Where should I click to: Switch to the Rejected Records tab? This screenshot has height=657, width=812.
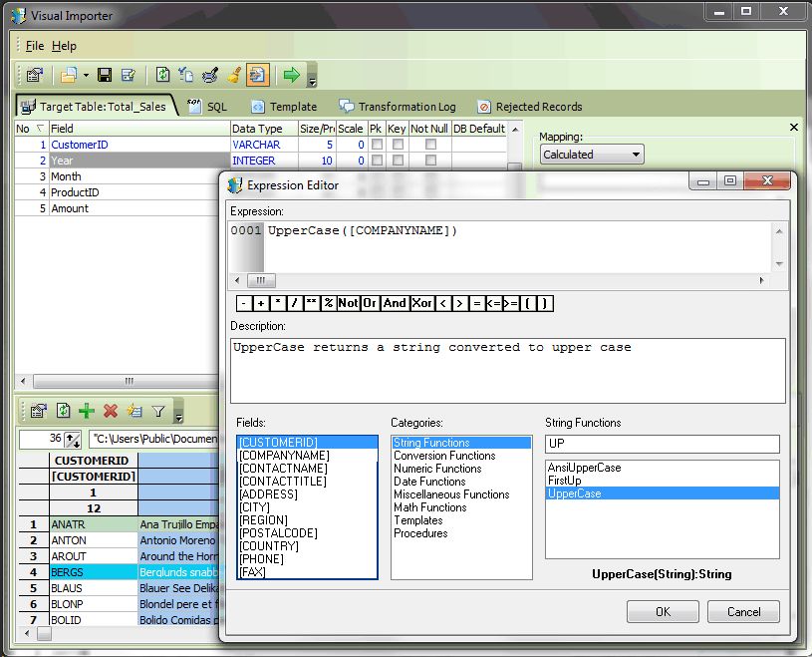click(530, 107)
